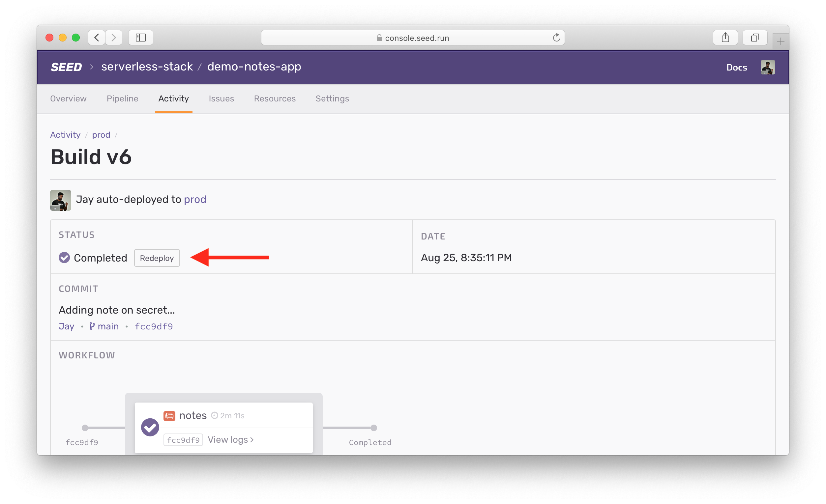Click the purple Completed status checkmark
The height and width of the screenshot is (504, 826).
(x=64, y=258)
